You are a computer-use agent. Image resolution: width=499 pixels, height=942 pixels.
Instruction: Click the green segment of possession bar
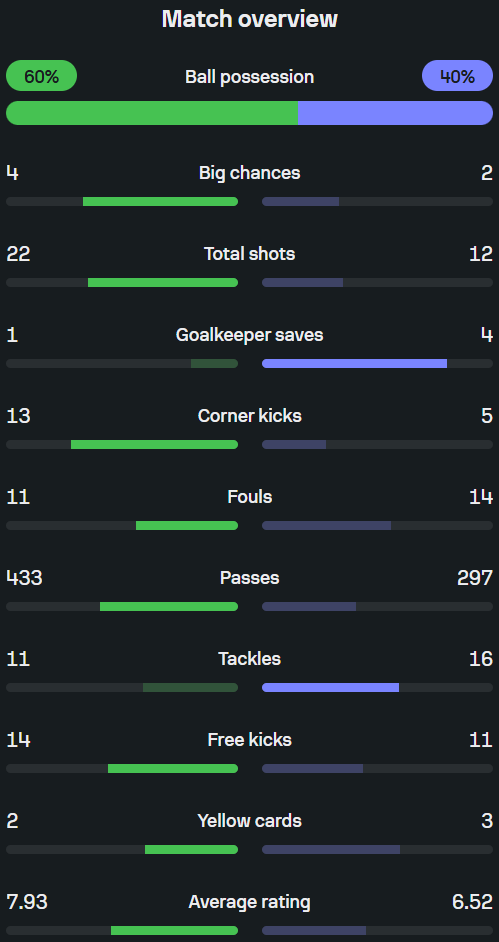(x=152, y=113)
